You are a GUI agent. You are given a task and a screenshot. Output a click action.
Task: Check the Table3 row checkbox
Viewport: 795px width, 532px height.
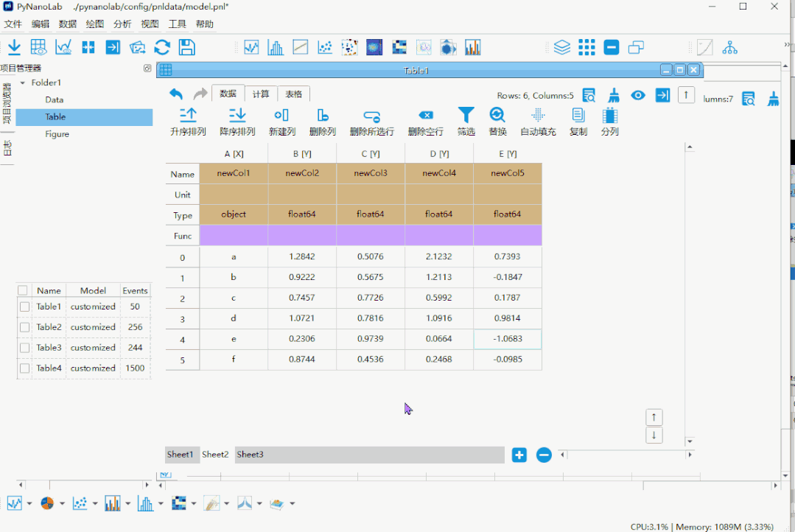point(24,348)
